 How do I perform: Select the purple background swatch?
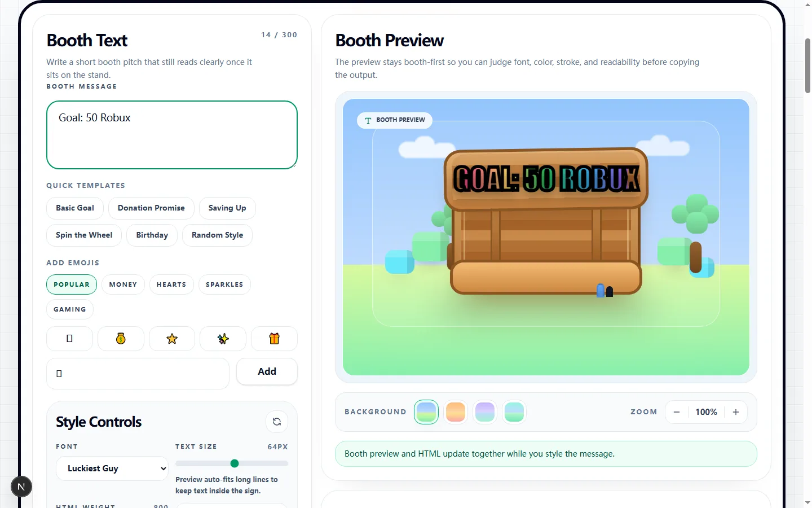click(x=485, y=412)
